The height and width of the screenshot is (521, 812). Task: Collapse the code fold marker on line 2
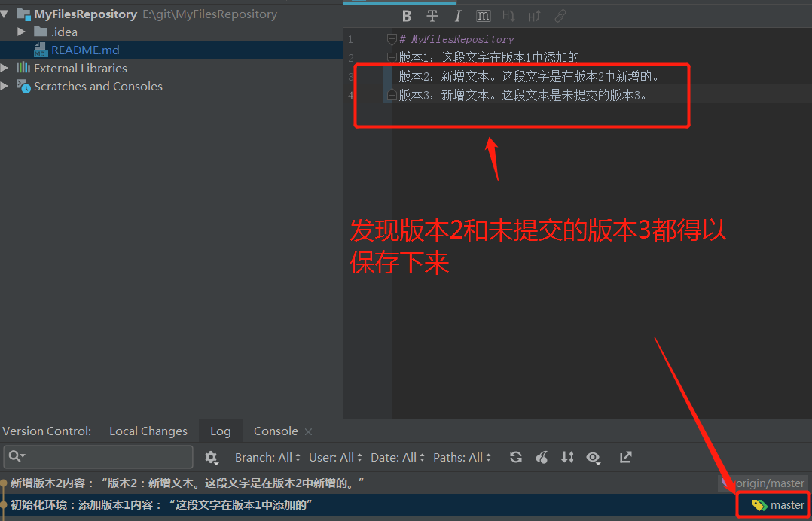click(x=391, y=56)
